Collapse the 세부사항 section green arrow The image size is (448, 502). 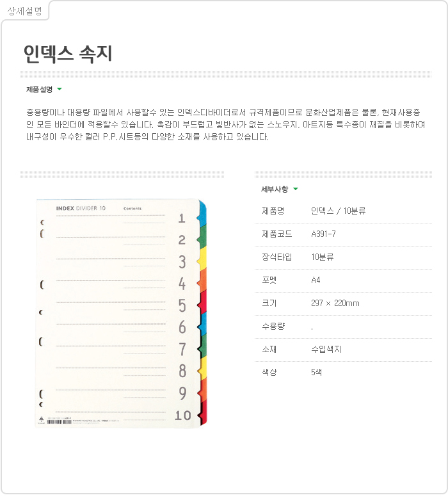[x=296, y=189]
